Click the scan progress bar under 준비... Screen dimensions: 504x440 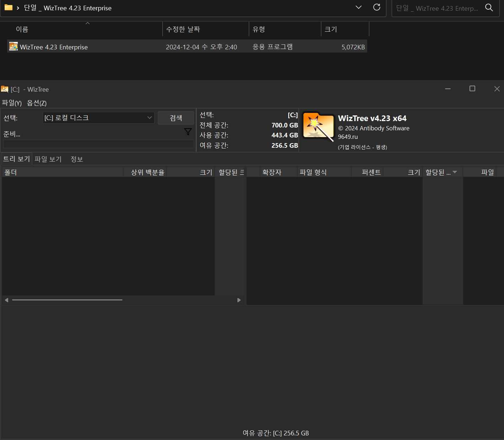coord(98,144)
